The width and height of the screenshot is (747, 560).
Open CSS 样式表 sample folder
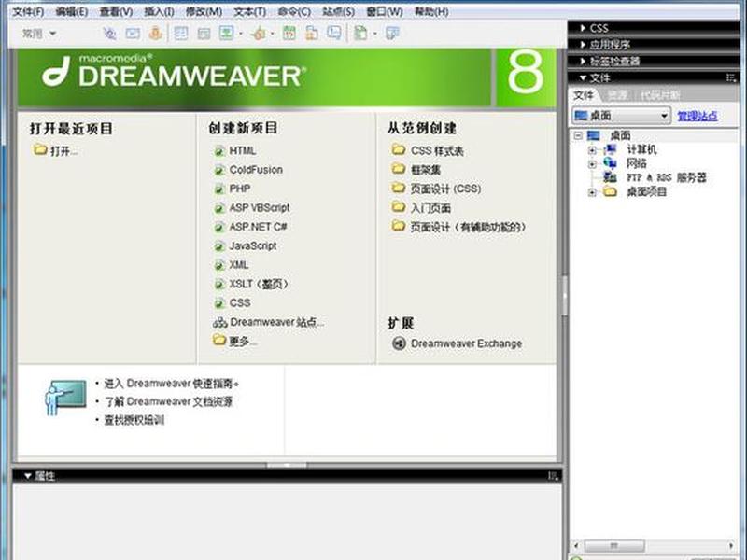coord(428,151)
